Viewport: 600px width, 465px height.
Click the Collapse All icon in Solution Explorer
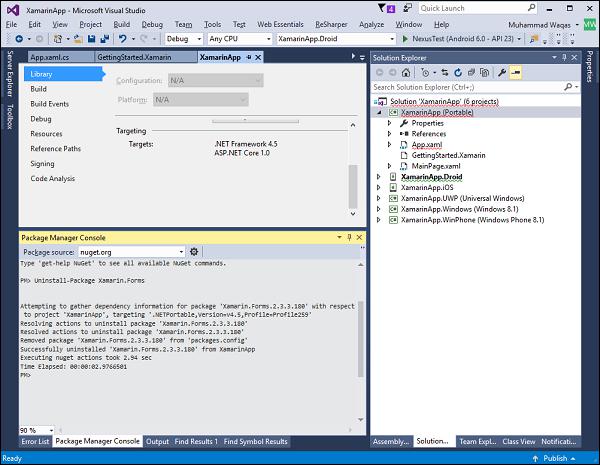click(x=471, y=72)
